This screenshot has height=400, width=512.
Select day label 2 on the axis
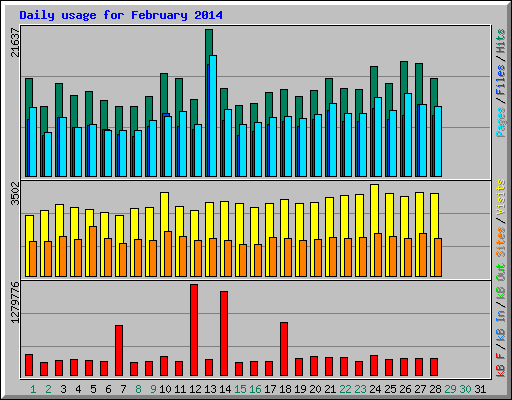pyautogui.click(x=48, y=389)
